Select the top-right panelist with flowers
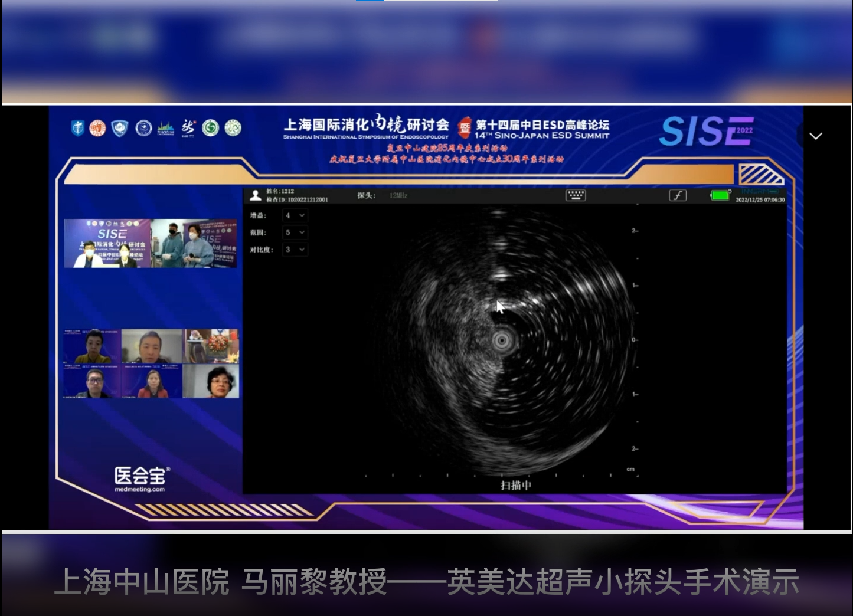 211,346
